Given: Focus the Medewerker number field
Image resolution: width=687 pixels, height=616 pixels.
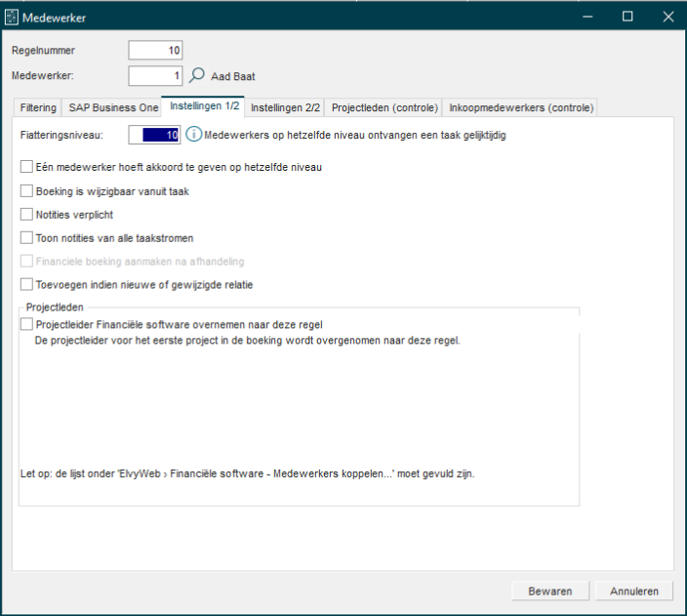Looking at the screenshot, I should pos(155,75).
